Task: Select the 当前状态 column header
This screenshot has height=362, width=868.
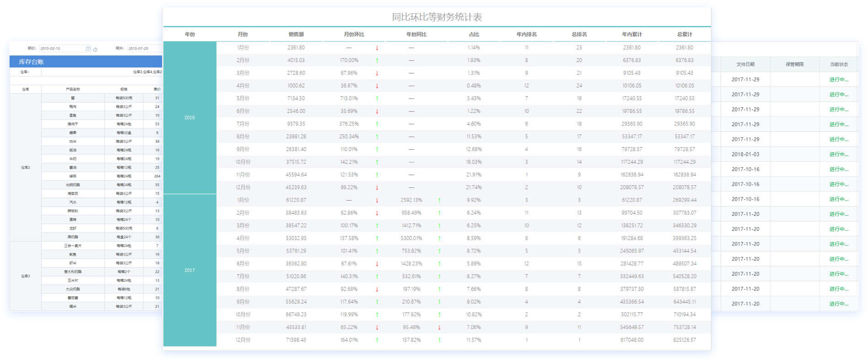Action: point(839,65)
